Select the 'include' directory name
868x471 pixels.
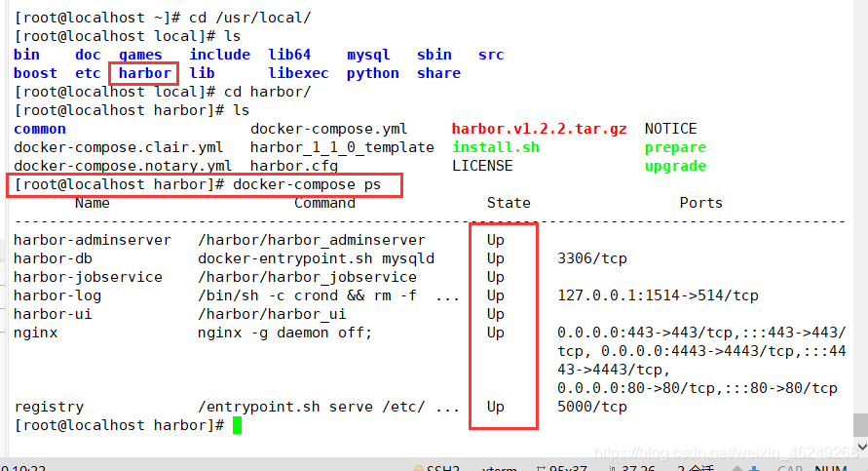pos(220,55)
